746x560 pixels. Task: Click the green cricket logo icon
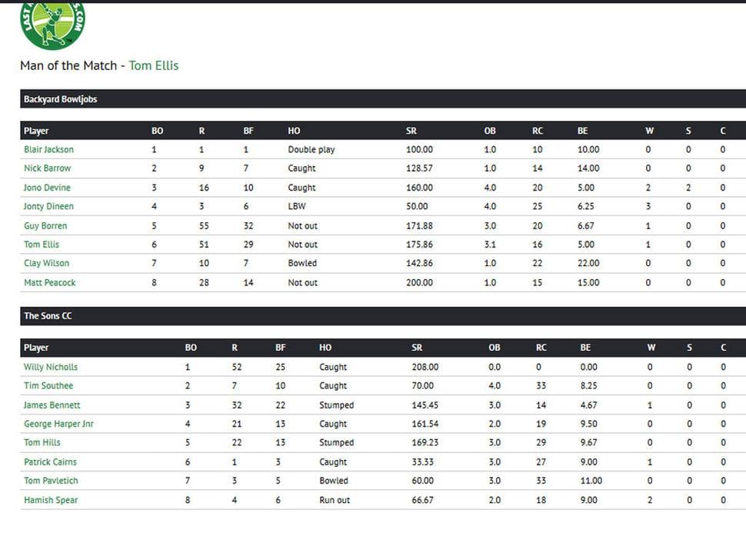(52, 25)
